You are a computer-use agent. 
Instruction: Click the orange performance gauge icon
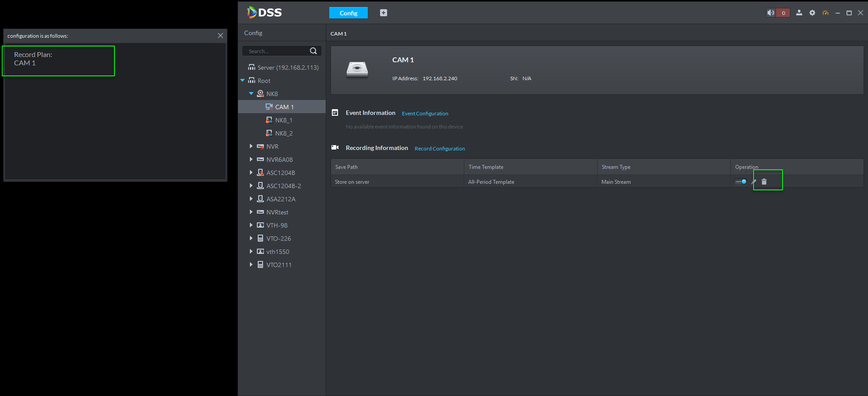tap(825, 13)
